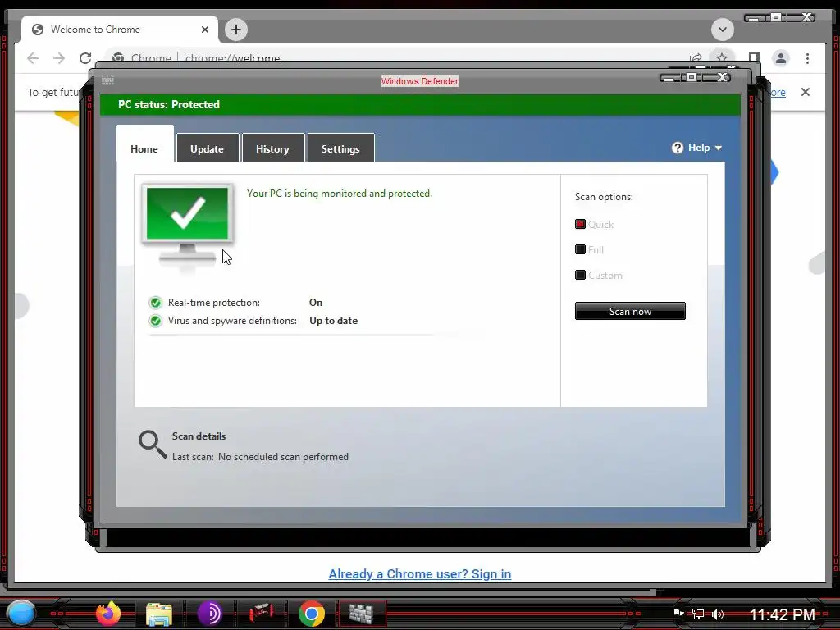840x630 pixels.
Task: Click the Windows Defender wall taskbar icon
Action: click(362, 614)
